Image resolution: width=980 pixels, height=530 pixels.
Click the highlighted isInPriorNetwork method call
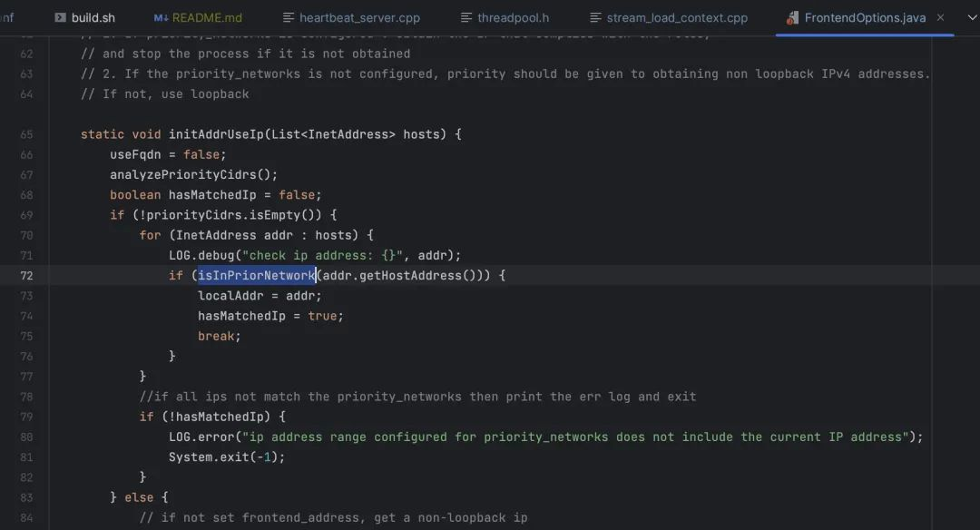pyautogui.click(x=256, y=276)
